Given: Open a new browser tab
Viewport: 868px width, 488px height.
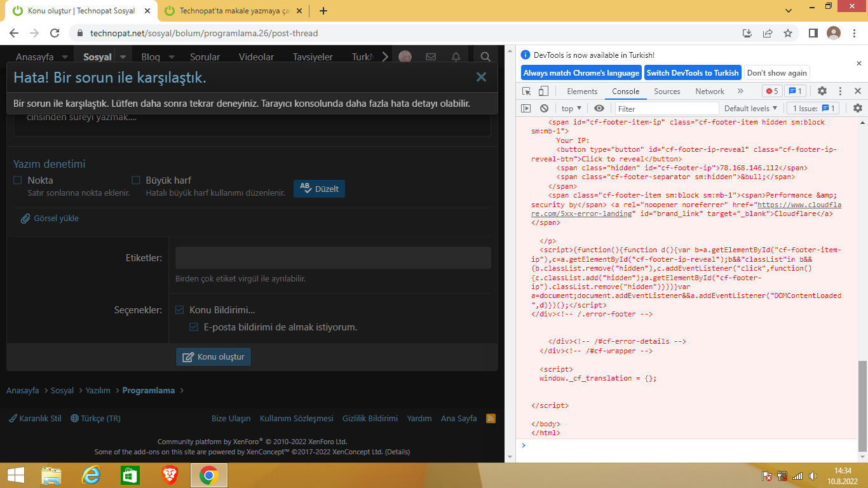Looking at the screenshot, I should click(x=323, y=11).
